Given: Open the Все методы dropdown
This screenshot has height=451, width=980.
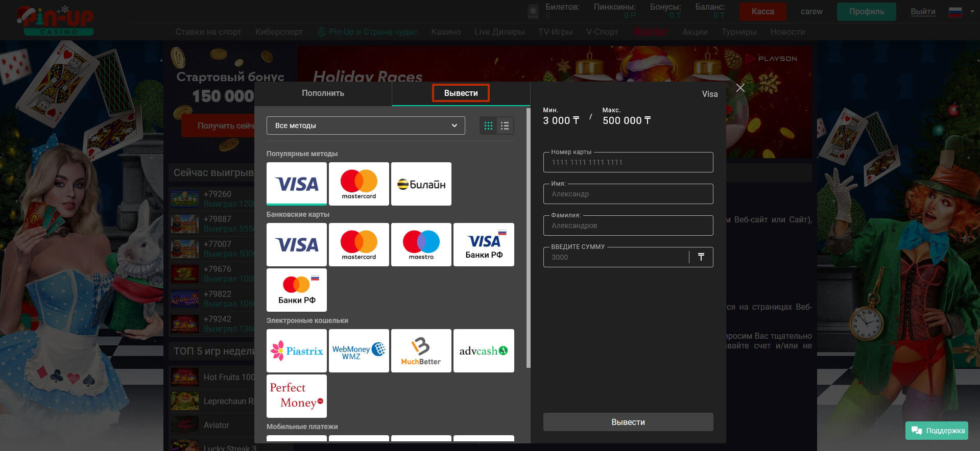Looking at the screenshot, I should pos(366,126).
